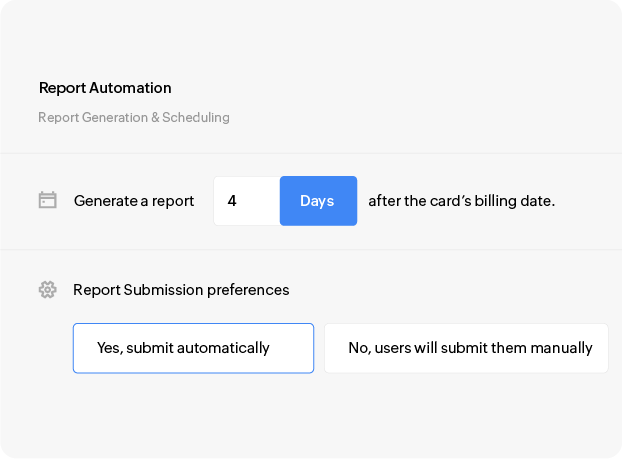Select the Days unit button
The height and width of the screenshot is (459, 622).
point(317,201)
